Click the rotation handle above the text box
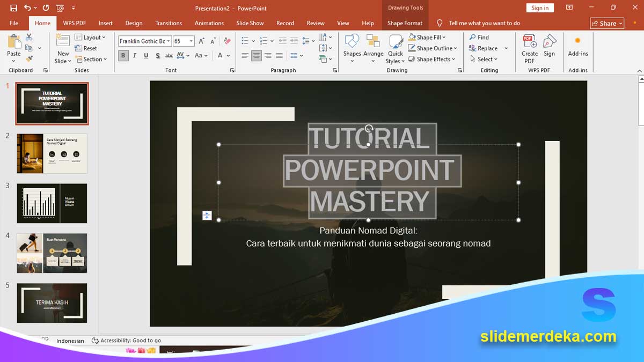This screenshot has height=362, width=644. coord(369,128)
